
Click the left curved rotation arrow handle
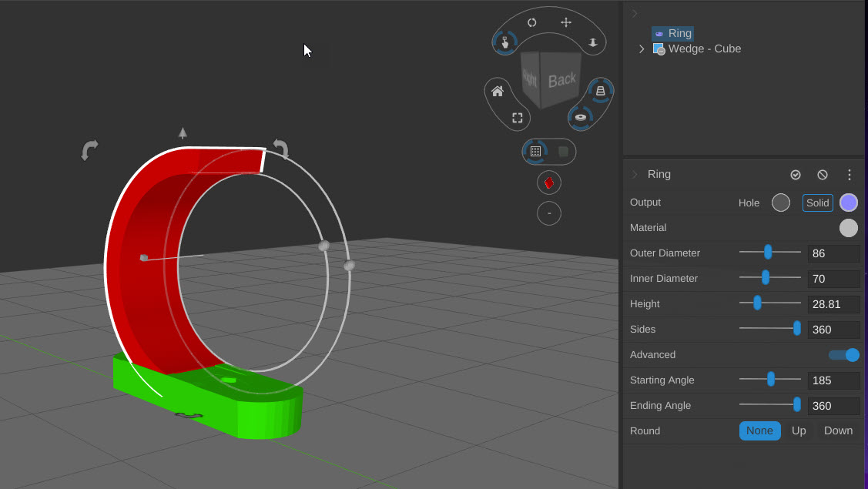coord(89,150)
